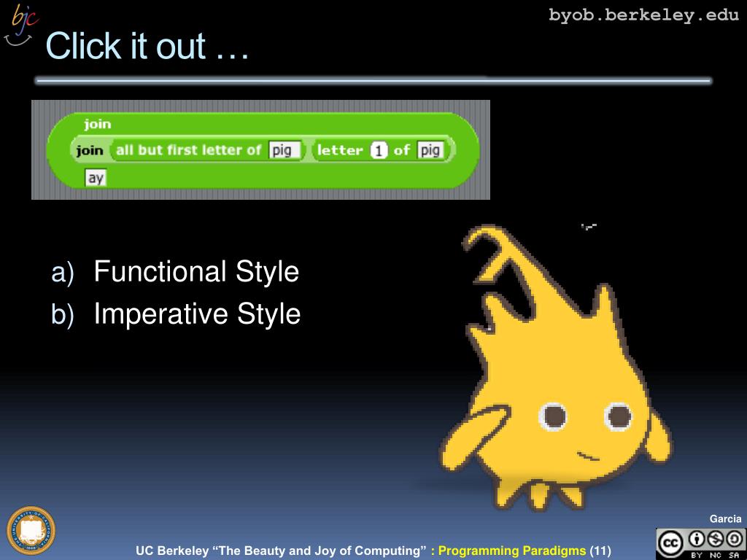Click the yellow Alonzo mascot sprite
Image resolution: width=747 pixels, height=560 pixels.
pyautogui.click(x=555, y=368)
